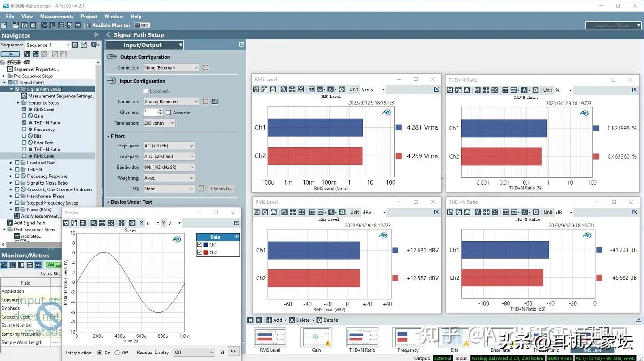Uncheck Ch1 in the Scope Data legend
Viewport: 644px width, 361px height.
click(200, 245)
